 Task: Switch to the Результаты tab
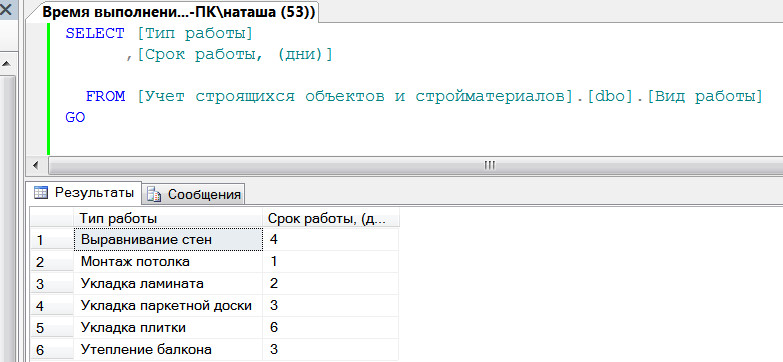(84, 193)
